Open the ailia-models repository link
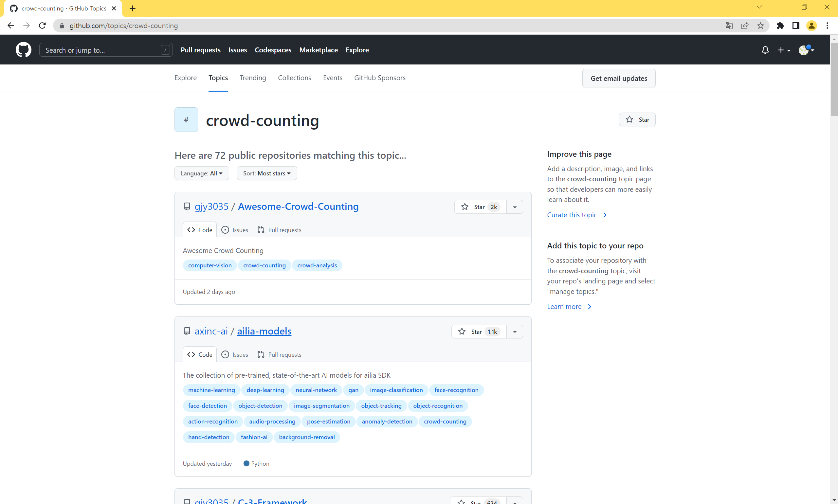This screenshot has height=504, width=838. coord(264,331)
